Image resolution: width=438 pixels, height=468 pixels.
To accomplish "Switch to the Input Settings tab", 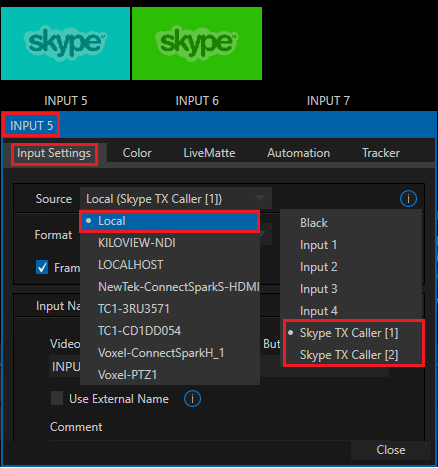I will (x=54, y=153).
